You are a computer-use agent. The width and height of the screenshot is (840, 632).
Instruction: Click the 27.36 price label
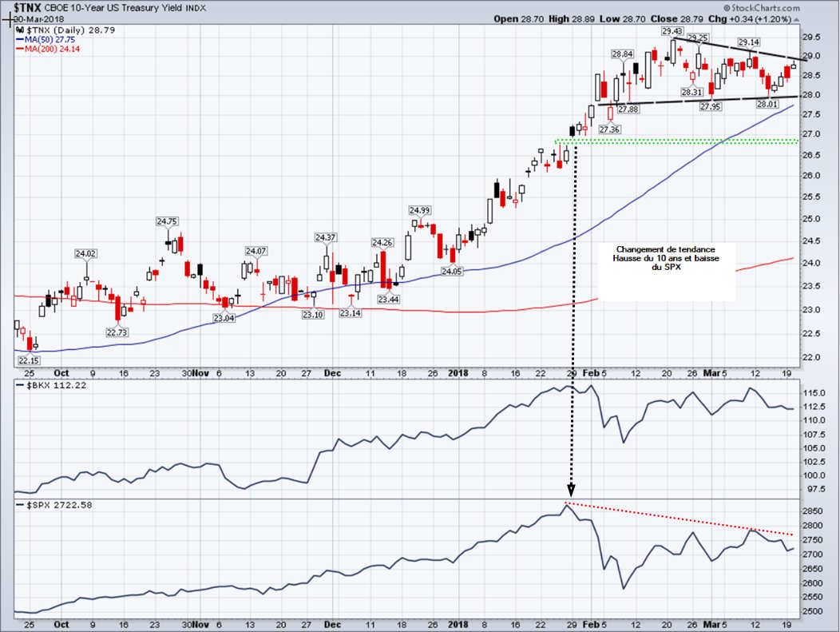610,129
